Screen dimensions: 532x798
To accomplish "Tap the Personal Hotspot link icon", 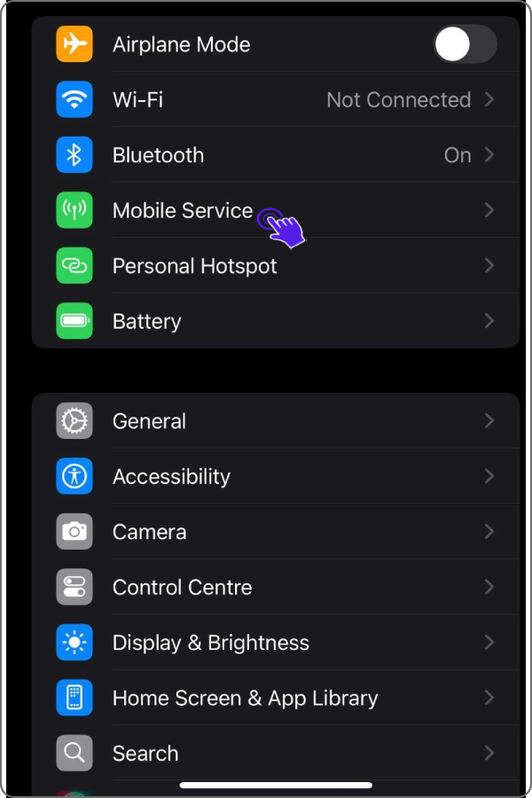I will point(74,266).
